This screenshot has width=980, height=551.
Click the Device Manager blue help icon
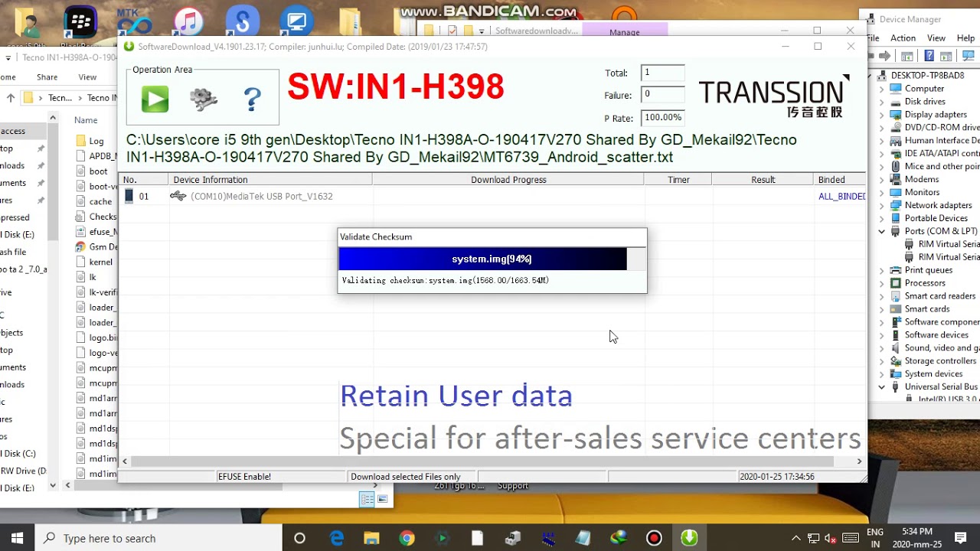tap(929, 56)
